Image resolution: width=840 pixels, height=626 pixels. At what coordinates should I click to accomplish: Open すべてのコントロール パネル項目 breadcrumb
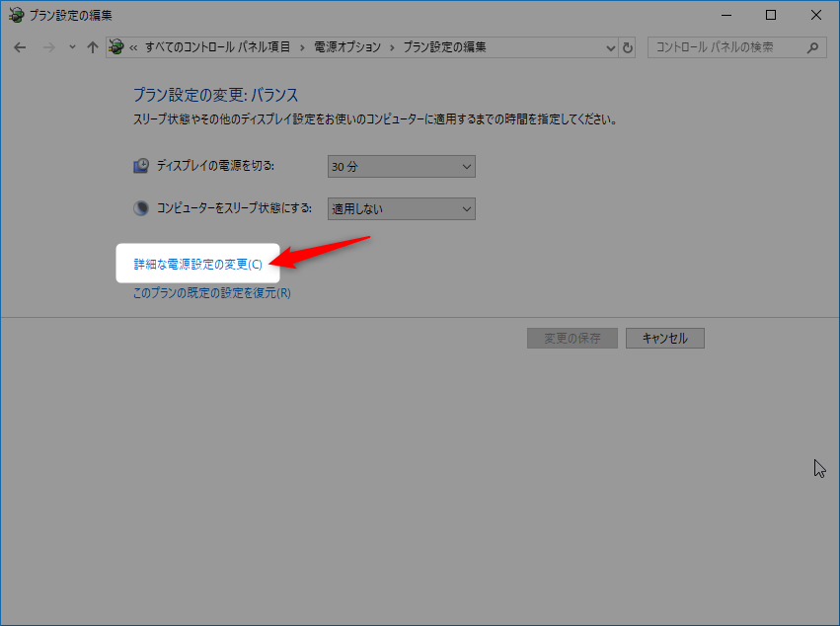click(217, 47)
